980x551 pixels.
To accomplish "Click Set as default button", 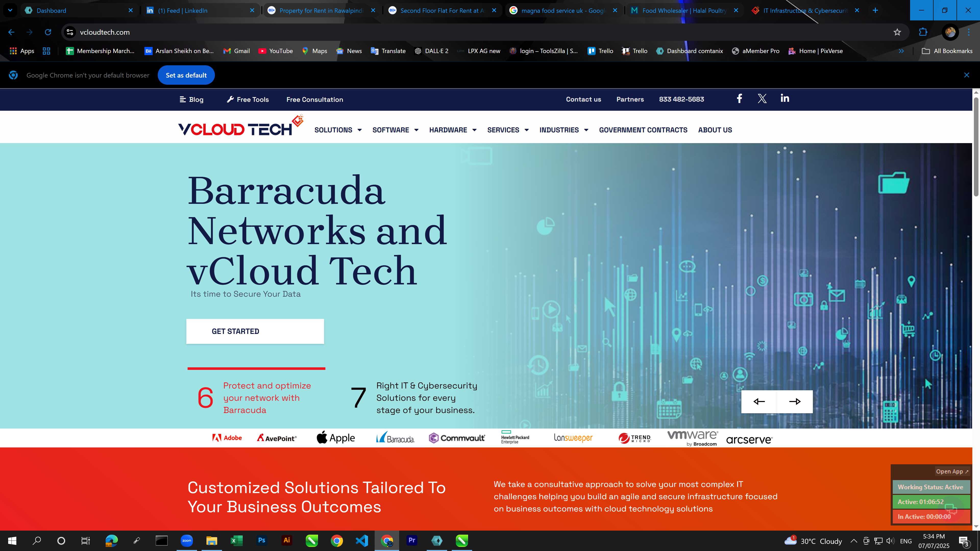I will [x=186, y=75].
